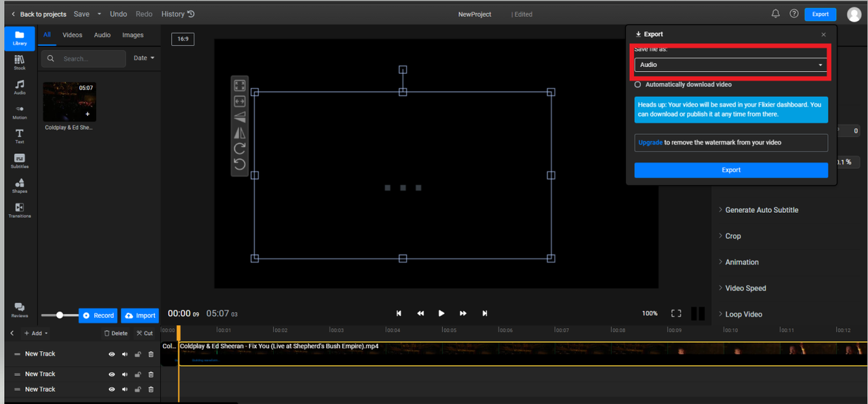
Task: Expand the Generate Auto Subtitle section
Action: click(758, 210)
